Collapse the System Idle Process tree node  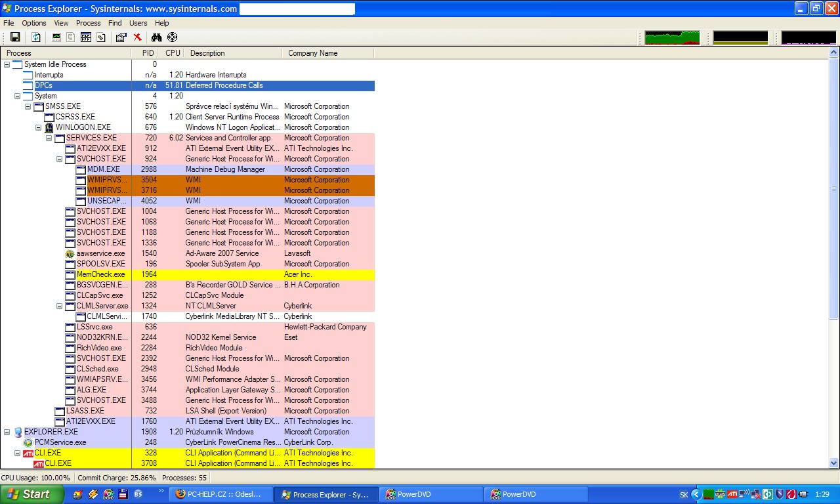click(x=7, y=64)
